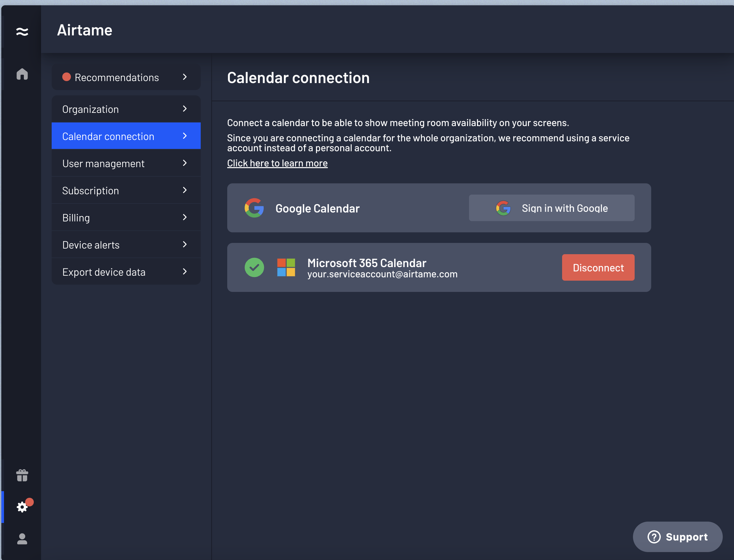Click the question mark icon in Support
This screenshot has height=560, width=734.
click(x=654, y=537)
